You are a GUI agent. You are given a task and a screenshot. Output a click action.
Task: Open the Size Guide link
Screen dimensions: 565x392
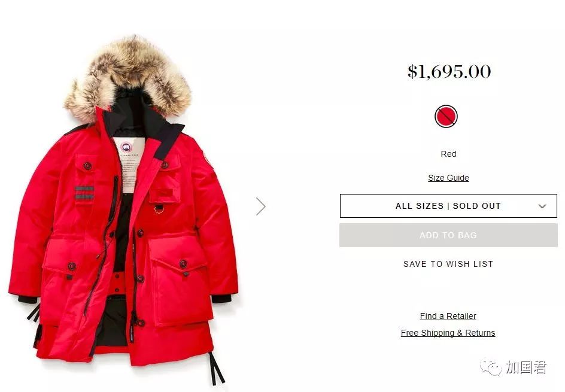tap(448, 178)
